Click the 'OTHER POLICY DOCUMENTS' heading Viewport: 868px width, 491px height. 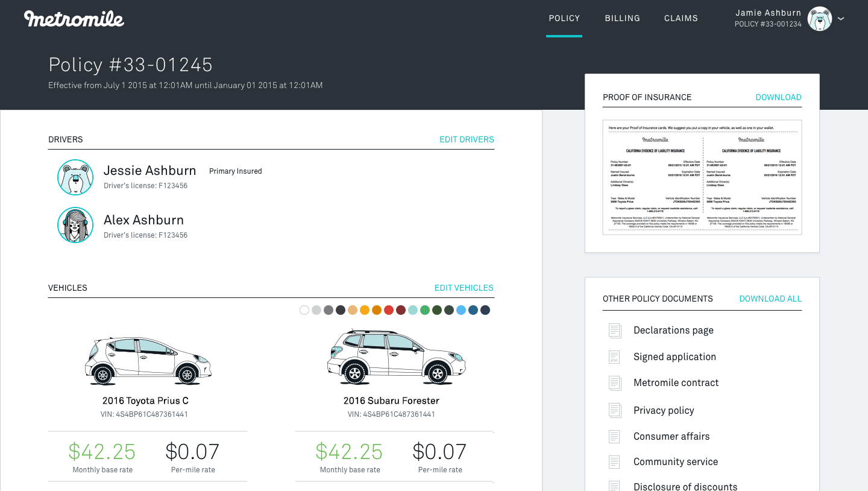pos(658,299)
